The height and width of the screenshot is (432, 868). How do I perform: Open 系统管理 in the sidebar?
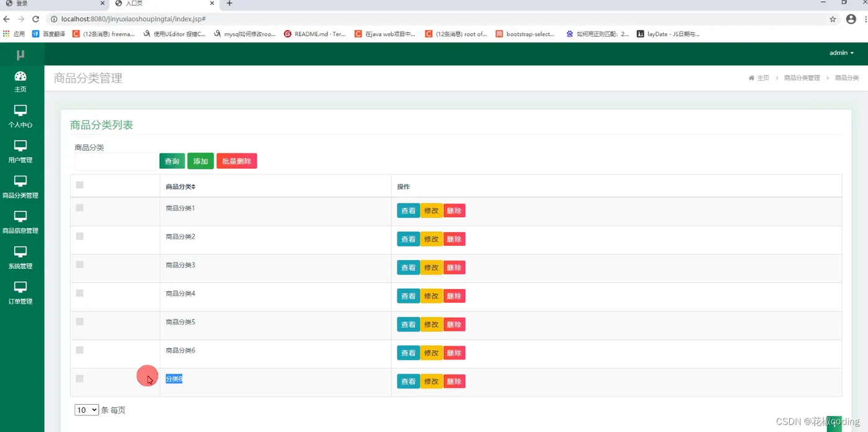tap(20, 258)
